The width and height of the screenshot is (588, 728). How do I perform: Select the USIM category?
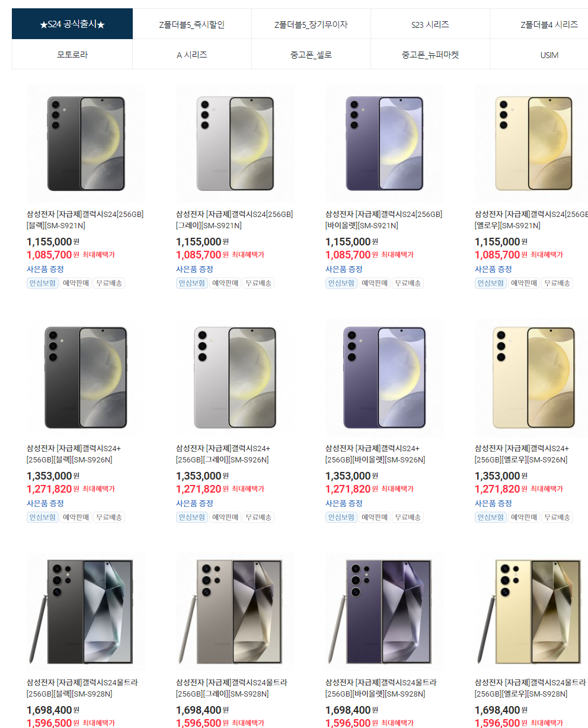pyautogui.click(x=549, y=55)
